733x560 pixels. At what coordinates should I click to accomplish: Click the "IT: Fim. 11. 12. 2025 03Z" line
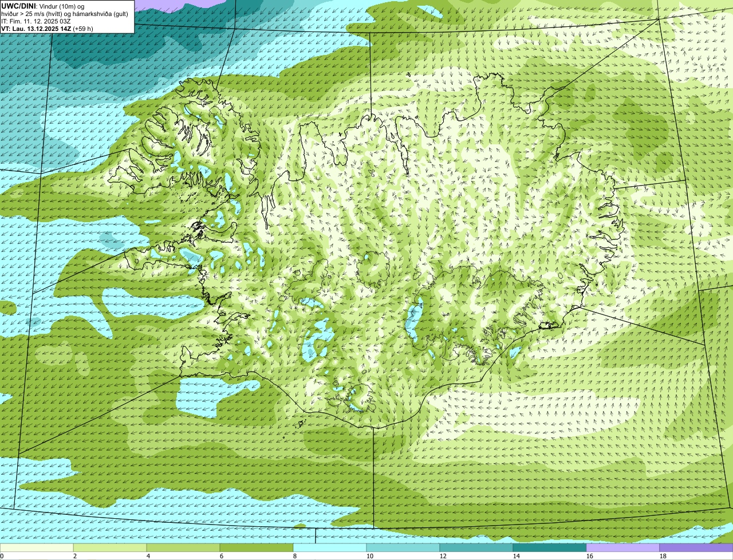click(36, 22)
